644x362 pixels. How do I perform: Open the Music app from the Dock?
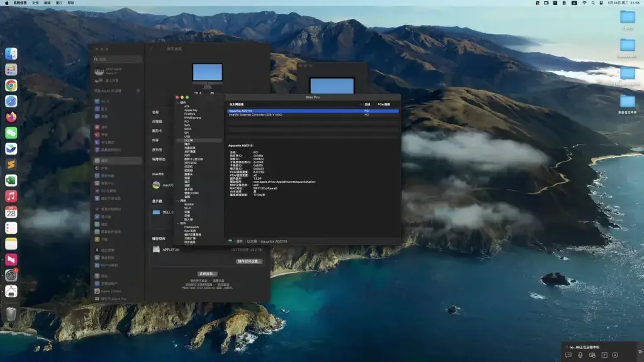click(x=11, y=196)
